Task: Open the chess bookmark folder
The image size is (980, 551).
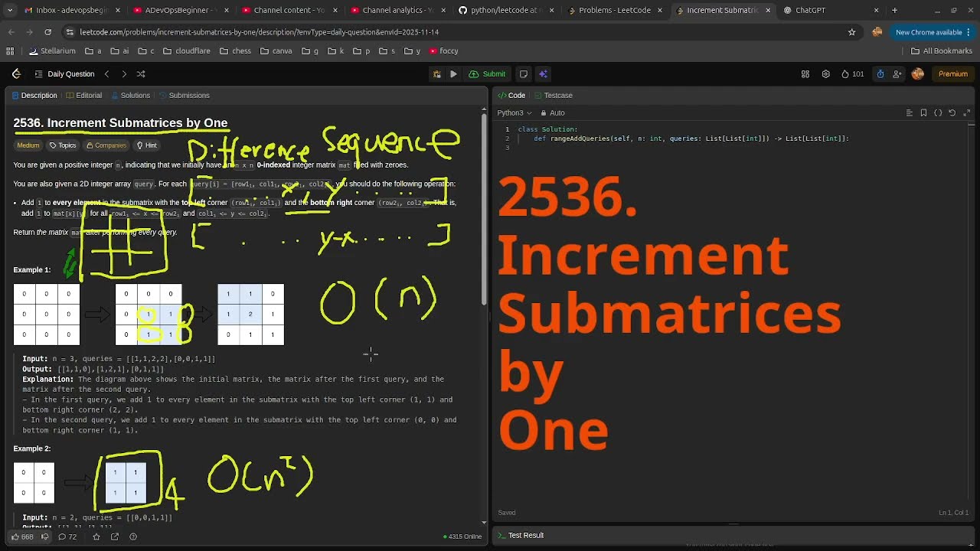Action: pos(235,51)
